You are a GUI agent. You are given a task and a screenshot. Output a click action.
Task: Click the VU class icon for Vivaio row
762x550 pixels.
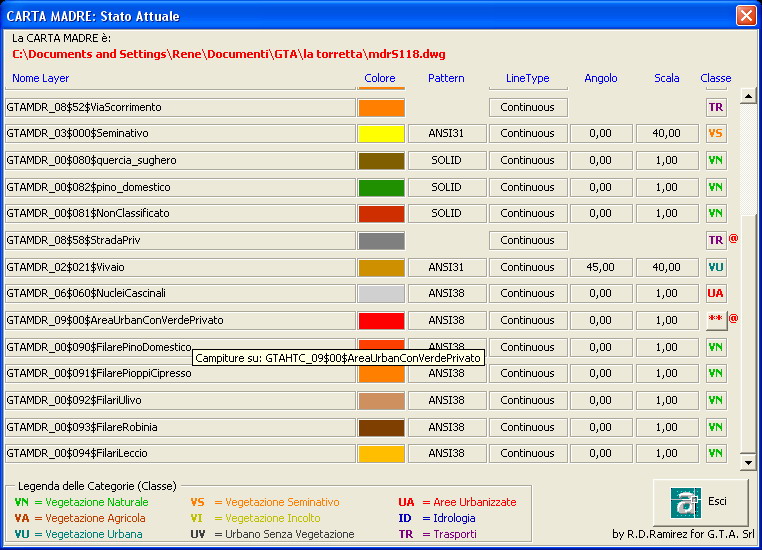tap(716, 267)
